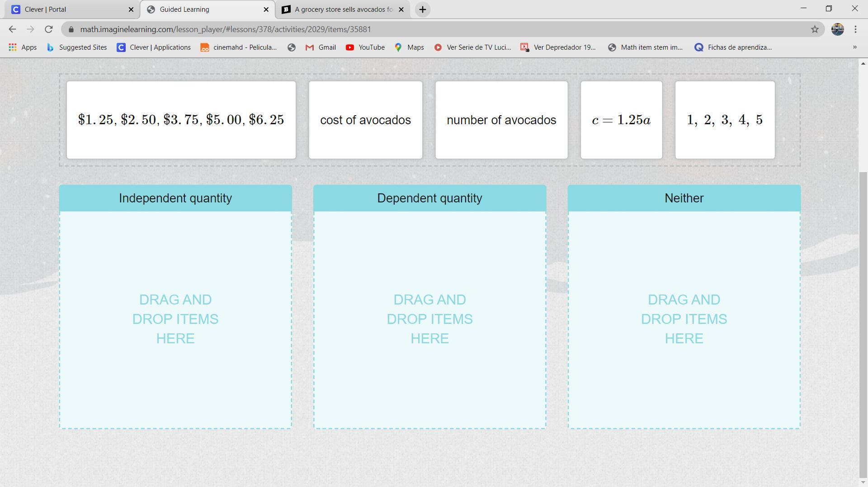868x487 pixels.
Task: Switch to the grocery store avocados tab
Action: click(342, 9)
